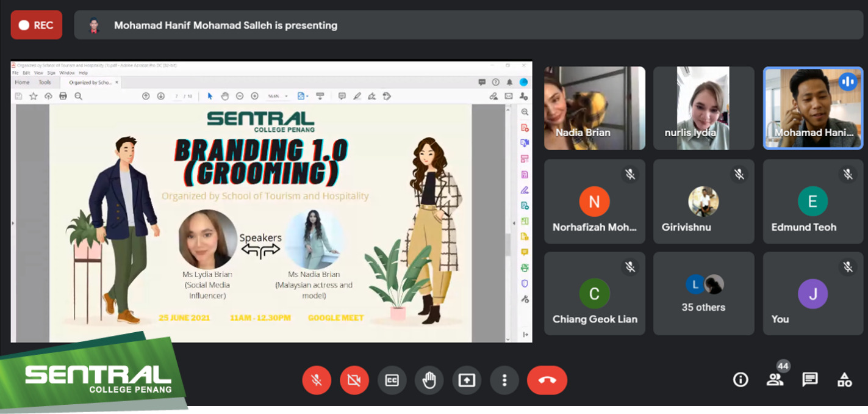Click the Fill & Sign pen toolbar icon
The image size is (868, 414).
pos(371,96)
